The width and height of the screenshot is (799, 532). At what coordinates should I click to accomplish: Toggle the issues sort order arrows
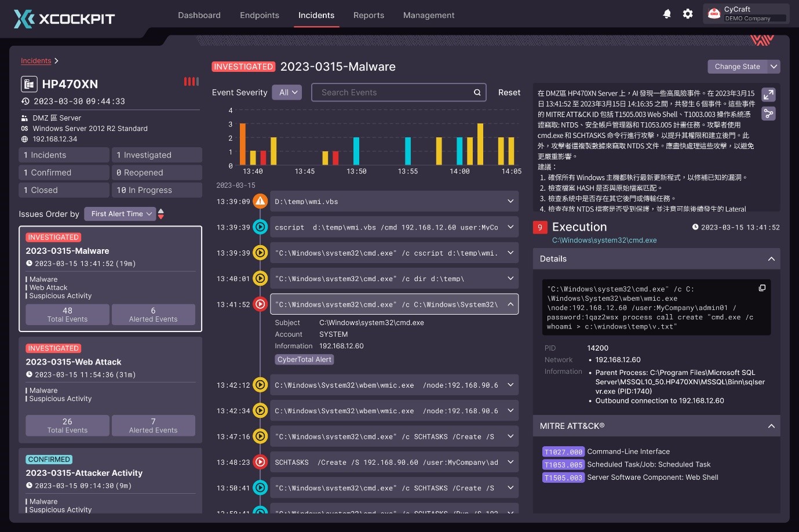click(x=161, y=214)
